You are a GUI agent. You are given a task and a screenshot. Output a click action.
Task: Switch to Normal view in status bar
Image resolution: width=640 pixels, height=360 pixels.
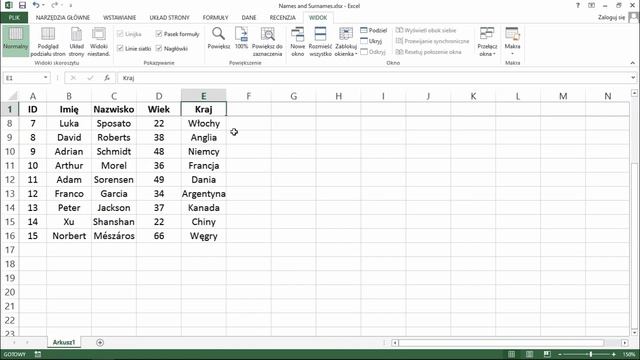(x=511, y=354)
